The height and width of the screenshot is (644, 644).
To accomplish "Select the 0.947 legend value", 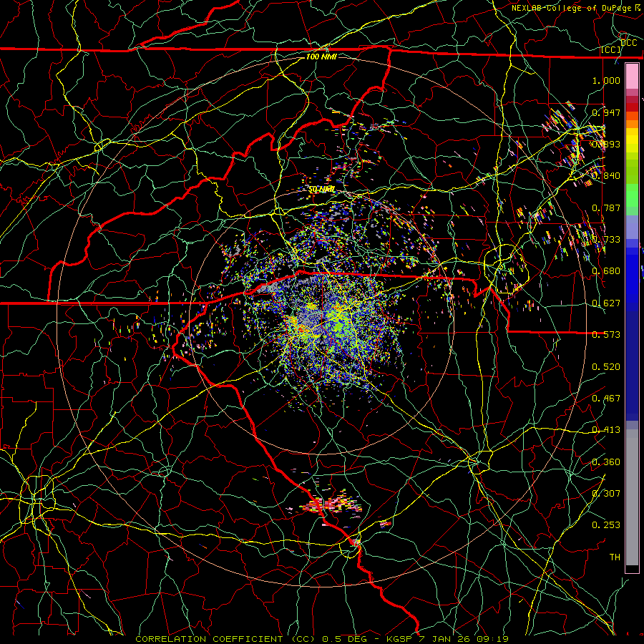I will (606, 112).
